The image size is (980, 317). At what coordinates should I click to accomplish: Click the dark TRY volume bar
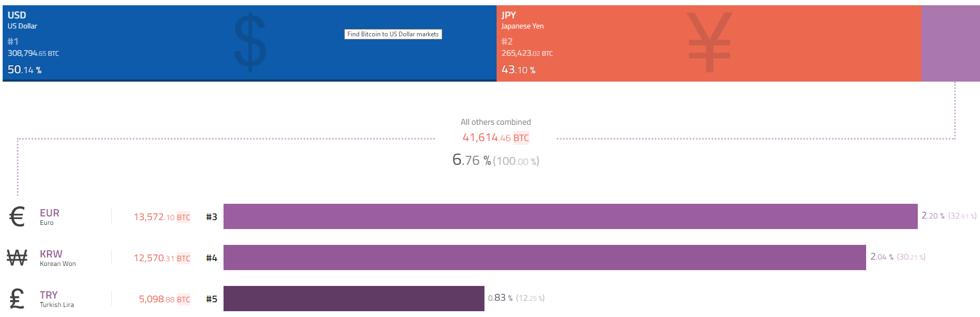pos(354,299)
